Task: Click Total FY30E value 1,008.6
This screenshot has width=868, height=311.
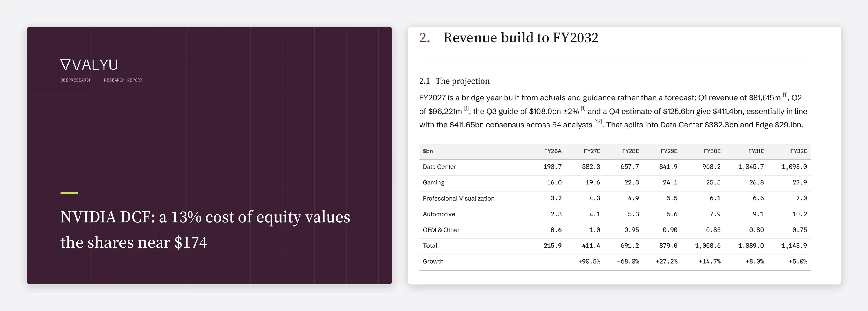Action: (x=708, y=246)
